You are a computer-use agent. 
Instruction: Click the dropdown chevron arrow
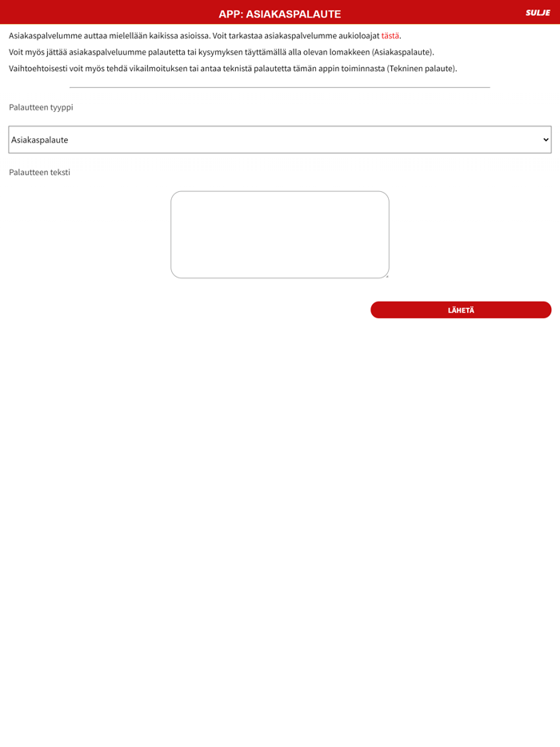click(x=546, y=140)
